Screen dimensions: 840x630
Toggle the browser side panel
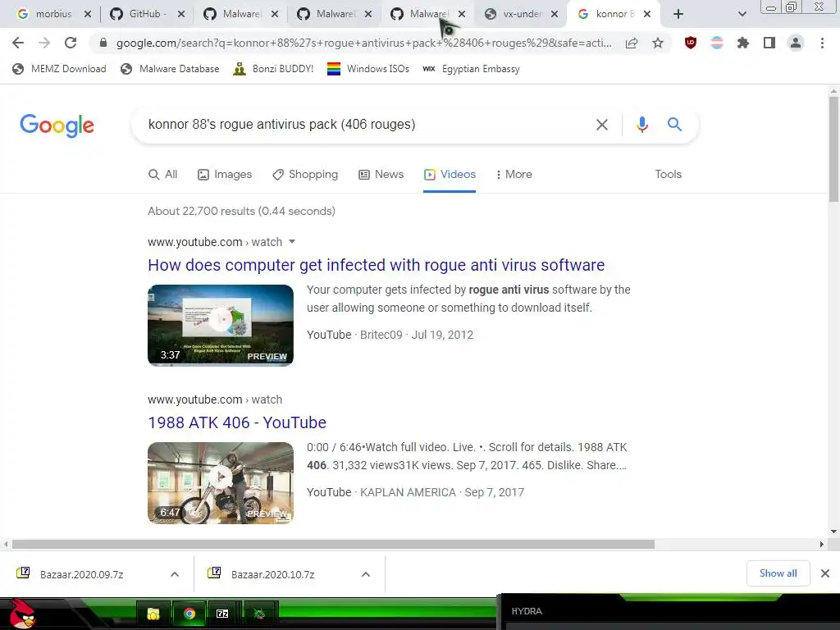click(769, 43)
